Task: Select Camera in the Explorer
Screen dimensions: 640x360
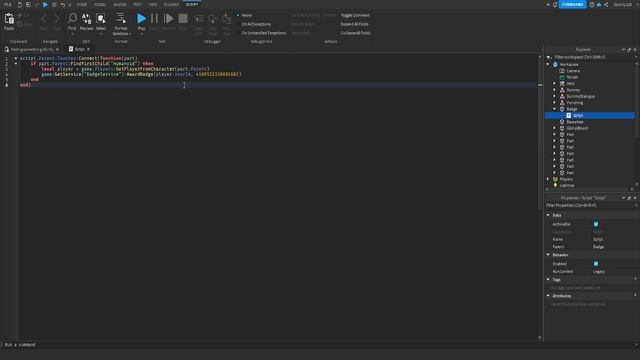Action: 573,71
